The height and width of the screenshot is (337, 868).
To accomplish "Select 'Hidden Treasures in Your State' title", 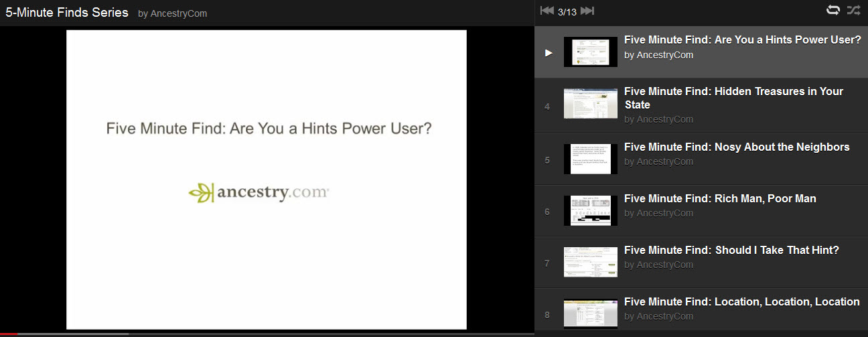I will pos(733,98).
